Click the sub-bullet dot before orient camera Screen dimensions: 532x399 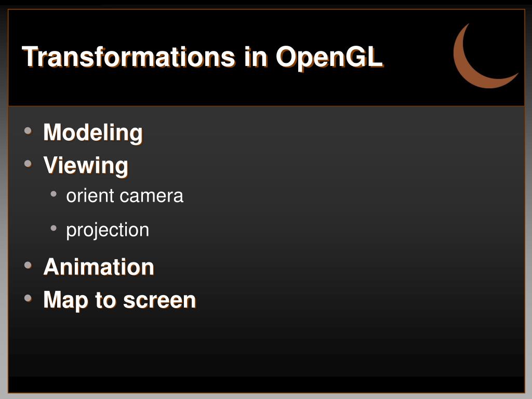click(x=54, y=194)
